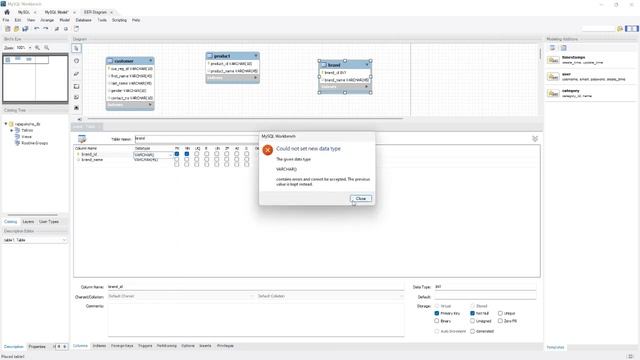The height and width of the screenshot is (360, 640).
Task: Click the timestamps template icon
Action: (553, 60)
